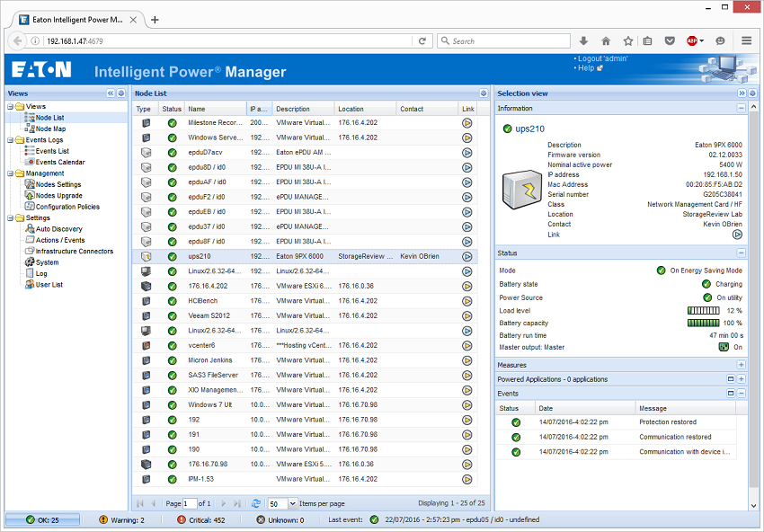Open Events Calendar in the tree
The width and height of the screenshot is (764, 532).
[x=60, y=163]
